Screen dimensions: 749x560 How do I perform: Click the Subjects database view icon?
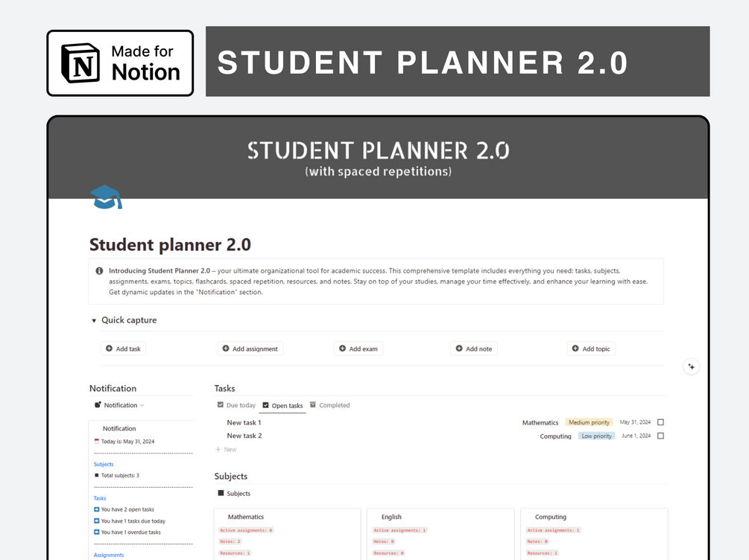(221, 493)
